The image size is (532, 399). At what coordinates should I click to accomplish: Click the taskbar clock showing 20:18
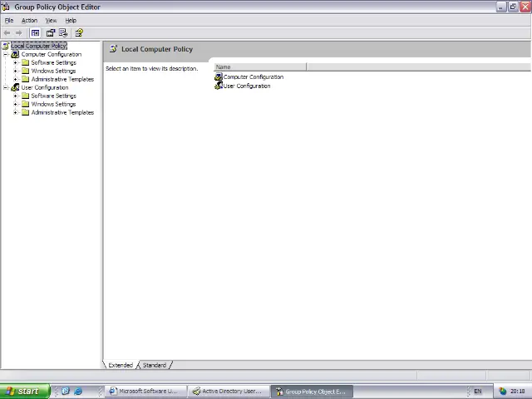click(x=517, y=392)
